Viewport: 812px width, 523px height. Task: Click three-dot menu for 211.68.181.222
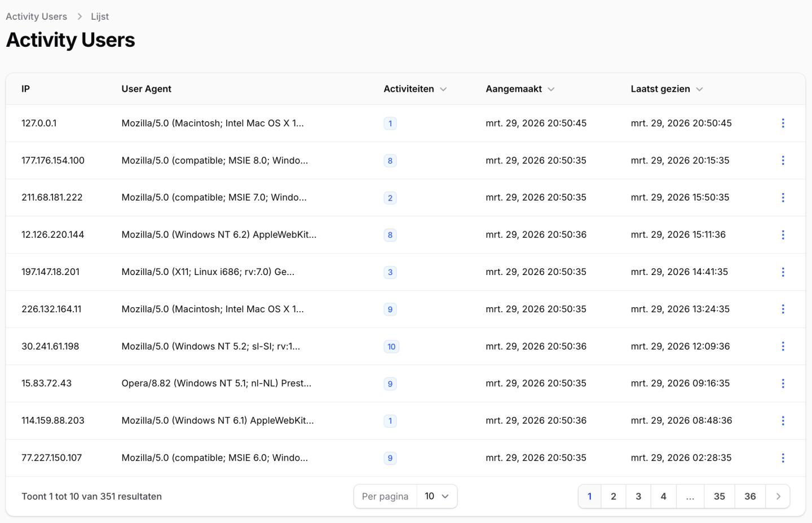(x=783, y=198)
